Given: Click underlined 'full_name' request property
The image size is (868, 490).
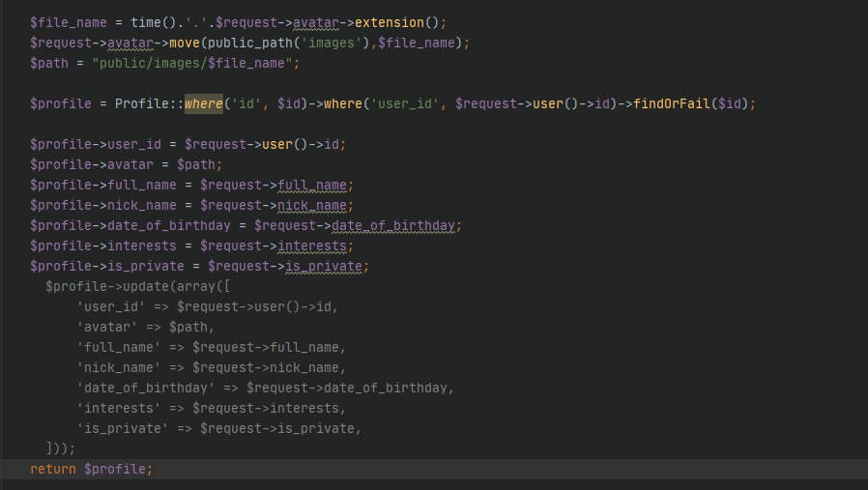Looking at the screenshot, I should coord(312,185).
